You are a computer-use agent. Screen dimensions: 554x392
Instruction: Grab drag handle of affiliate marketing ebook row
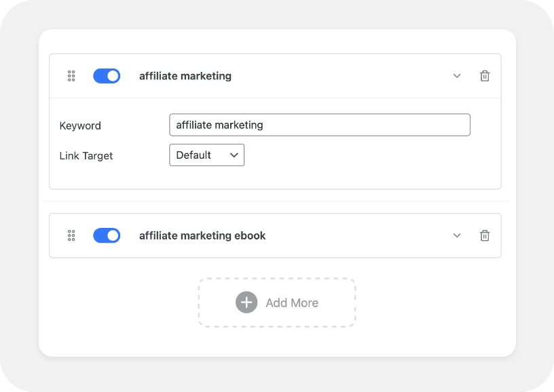pos(71,235)
